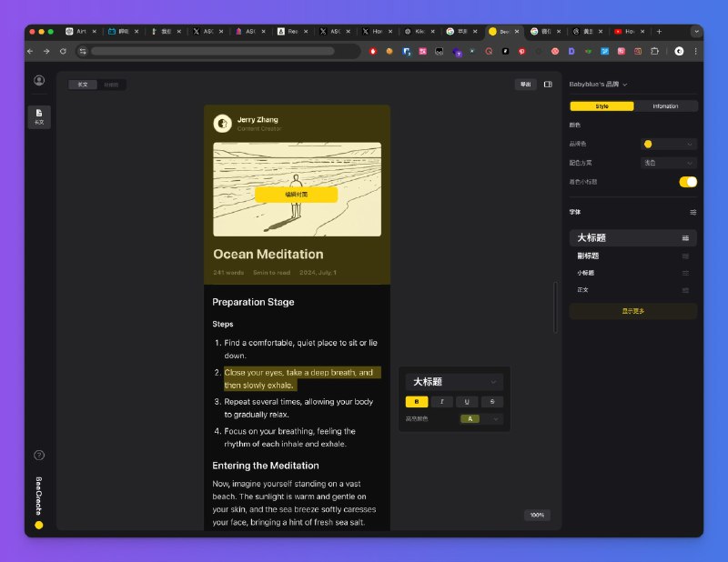Image resolution: width=728 pixels, height=562 pixels.
Task: Toggle bold button in format popup
Action: [417, 402]
